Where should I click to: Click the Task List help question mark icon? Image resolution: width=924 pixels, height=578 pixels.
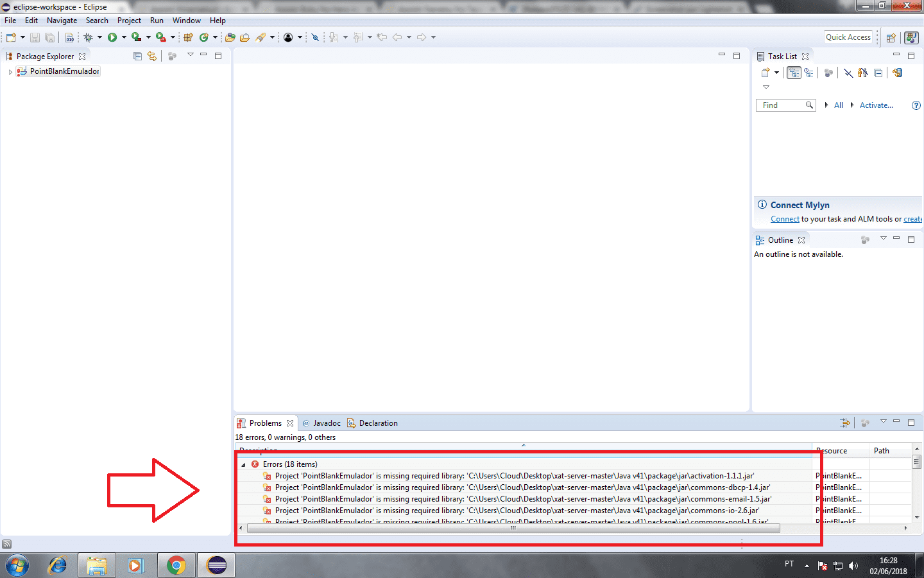point(916,105)
